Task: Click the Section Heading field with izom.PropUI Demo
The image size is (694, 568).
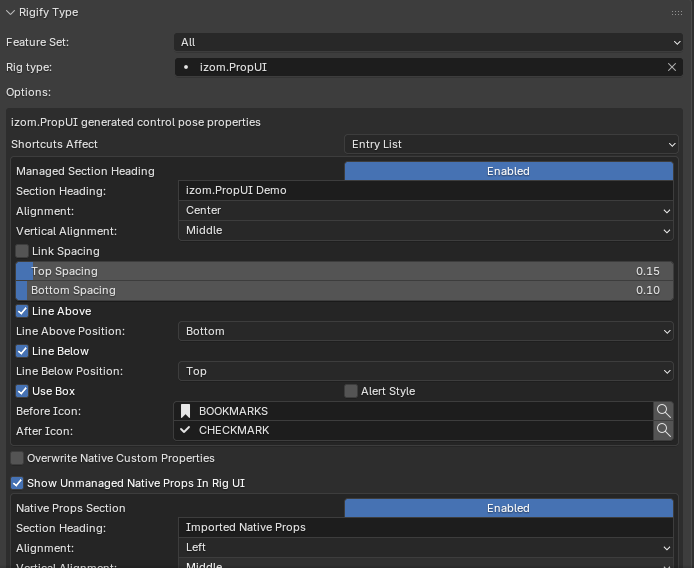Action: click(426, 191)
